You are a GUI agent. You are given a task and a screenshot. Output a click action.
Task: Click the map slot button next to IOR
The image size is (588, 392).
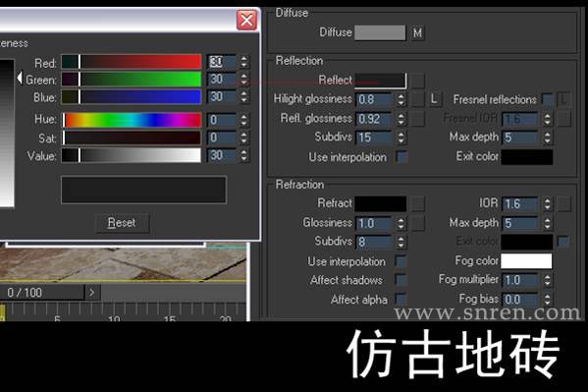coord(563,204)
